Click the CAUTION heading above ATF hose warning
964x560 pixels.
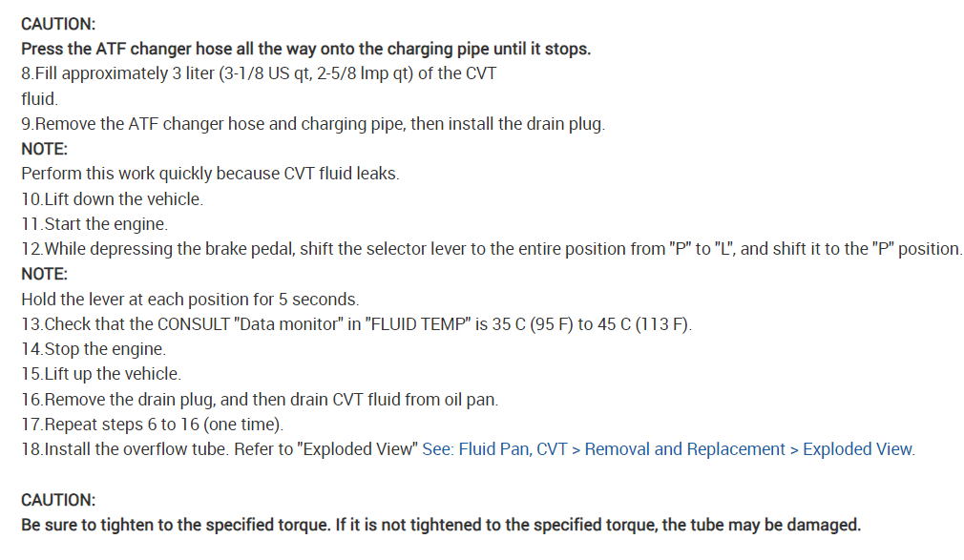(x=58, y=24)
